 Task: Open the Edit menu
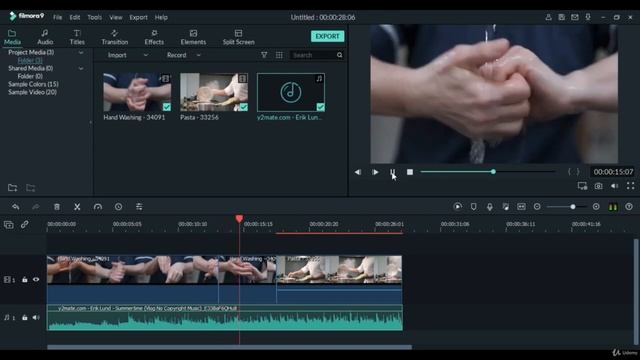tap(75, 18)
